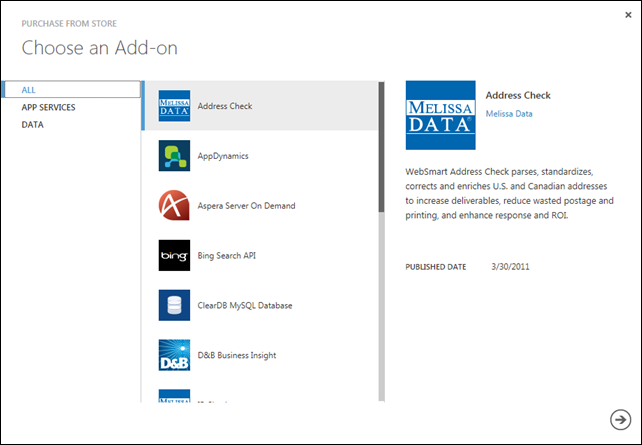
Task: Close the Purchase from Store dialog
Action: (x=628, y=15)
